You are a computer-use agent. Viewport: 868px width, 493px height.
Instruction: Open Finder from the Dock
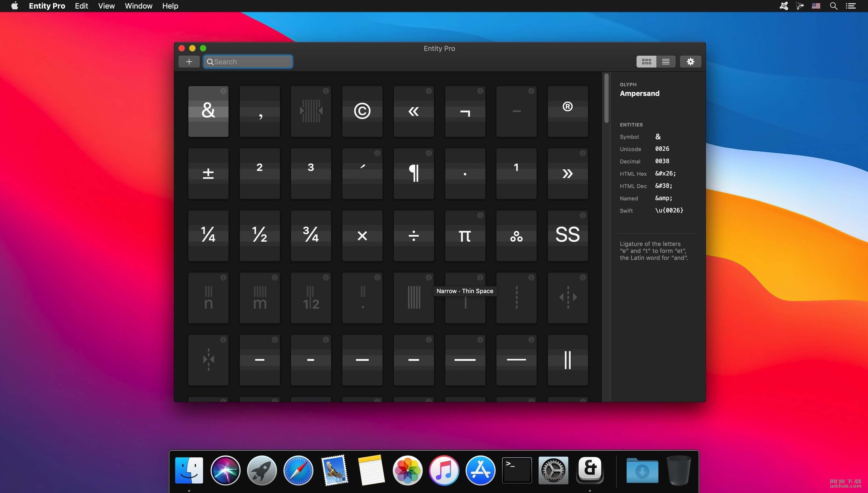(189, 470)
